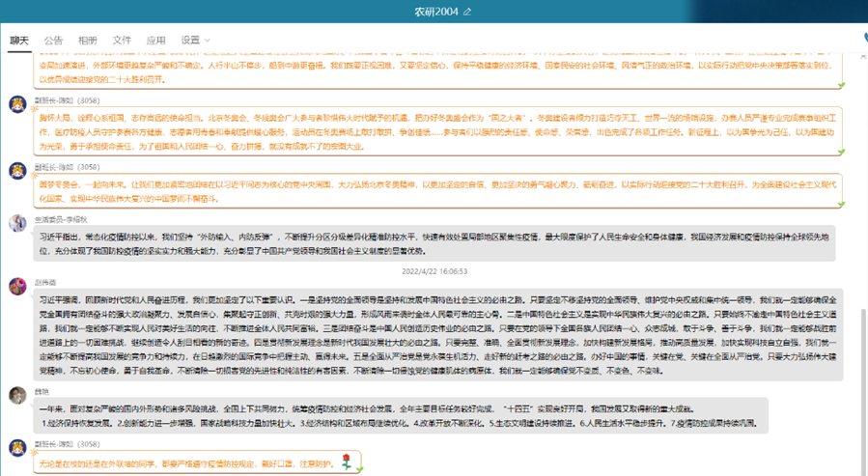The height and width of the screenshot is (476, 868).
Task: Expand the 设置 dropdown menu
Action: tap(195, 41)
